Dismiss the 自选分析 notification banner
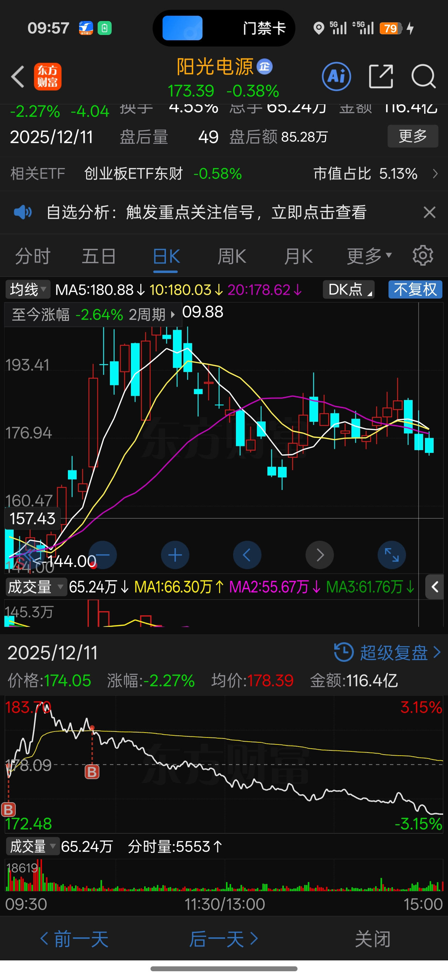 (x=429, y=212)
